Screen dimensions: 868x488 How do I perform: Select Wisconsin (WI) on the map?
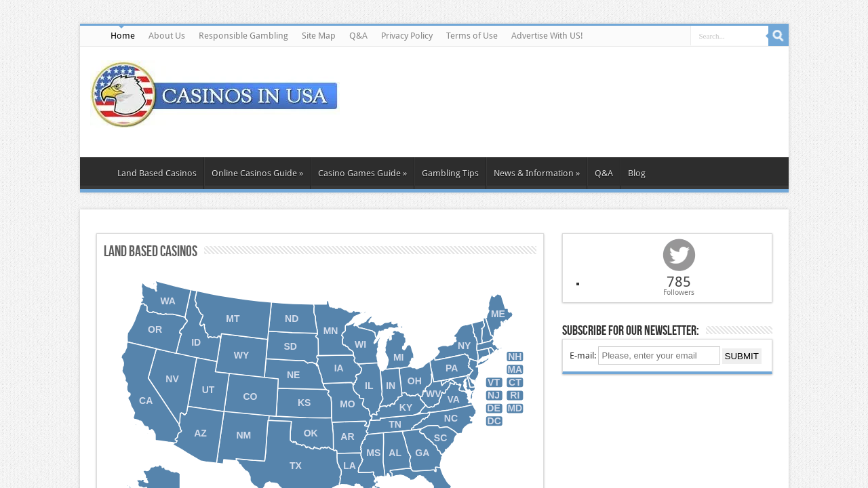(360, 344)
